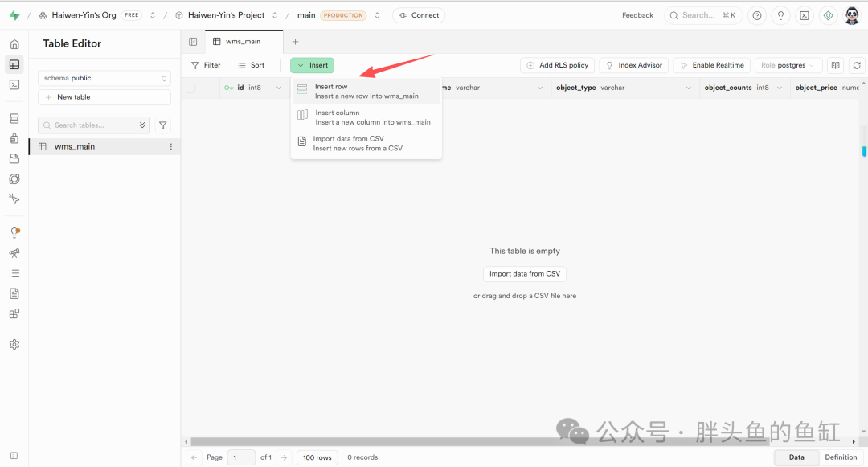The width and height of the screenshot is (868, 467).
Task: Click the New table button
Action: click(x=104, y=96)
